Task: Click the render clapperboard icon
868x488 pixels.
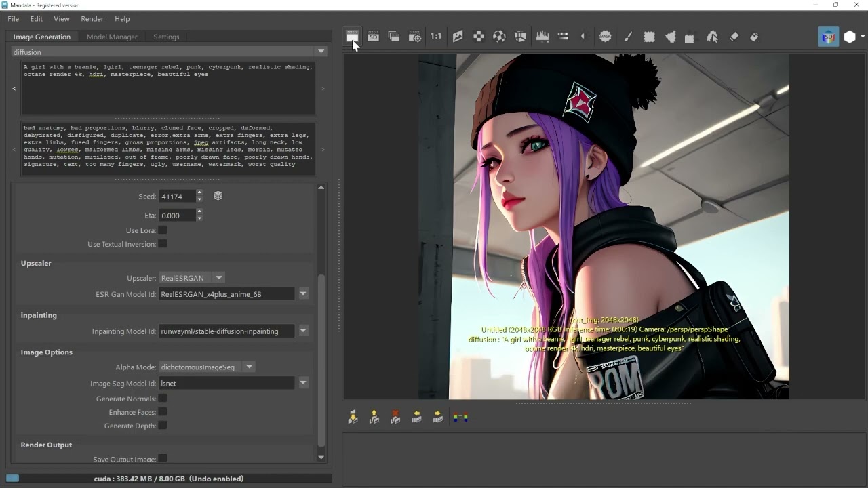Action: [352, 37]
